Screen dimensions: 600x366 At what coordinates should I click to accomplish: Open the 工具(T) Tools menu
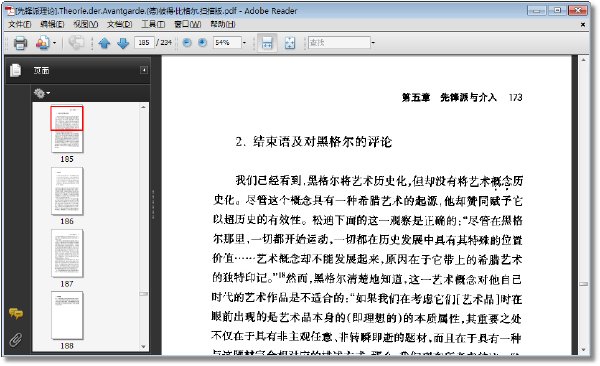tap(153, 25)
